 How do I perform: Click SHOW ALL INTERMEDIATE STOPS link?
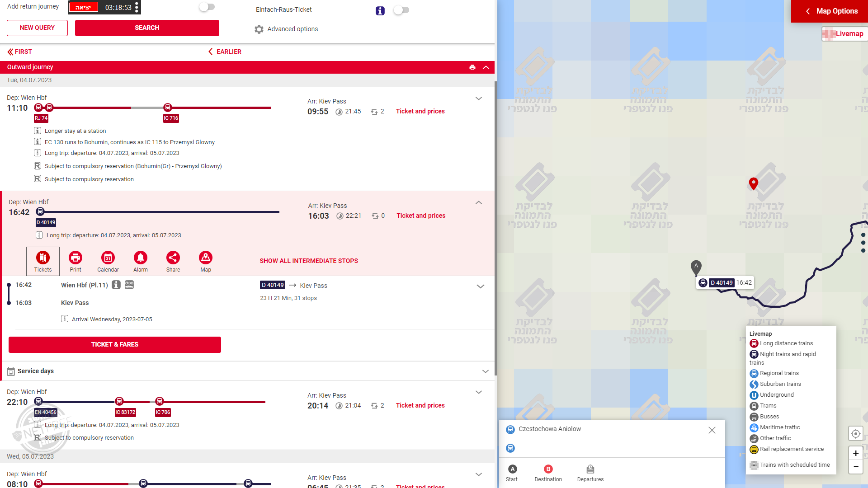309,261
